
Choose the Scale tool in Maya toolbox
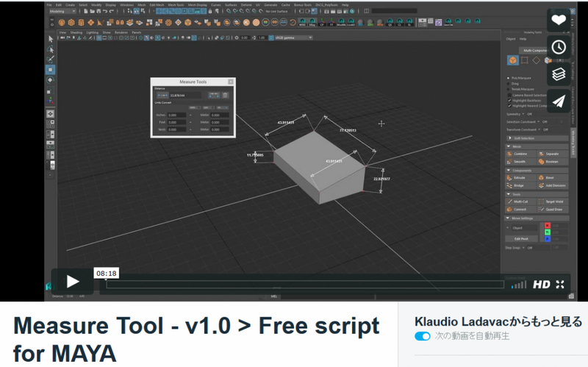click(x=51, y=90)
